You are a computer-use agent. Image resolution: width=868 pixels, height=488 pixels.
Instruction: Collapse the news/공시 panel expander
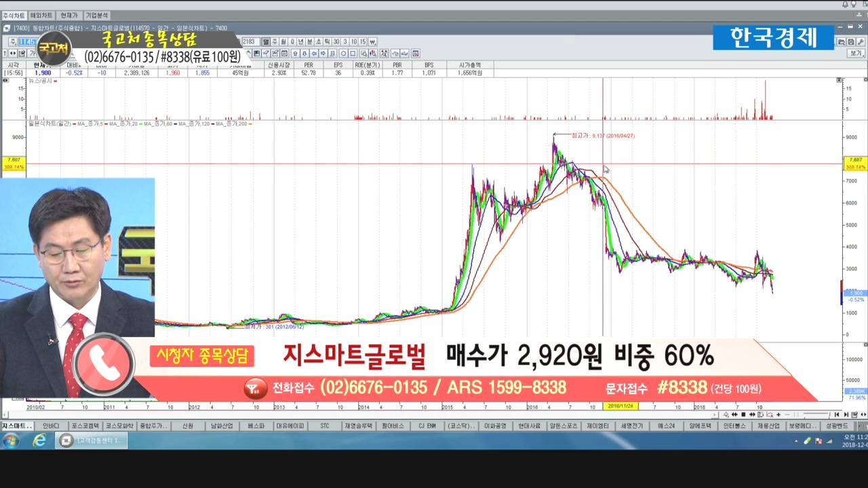point(5,80)
